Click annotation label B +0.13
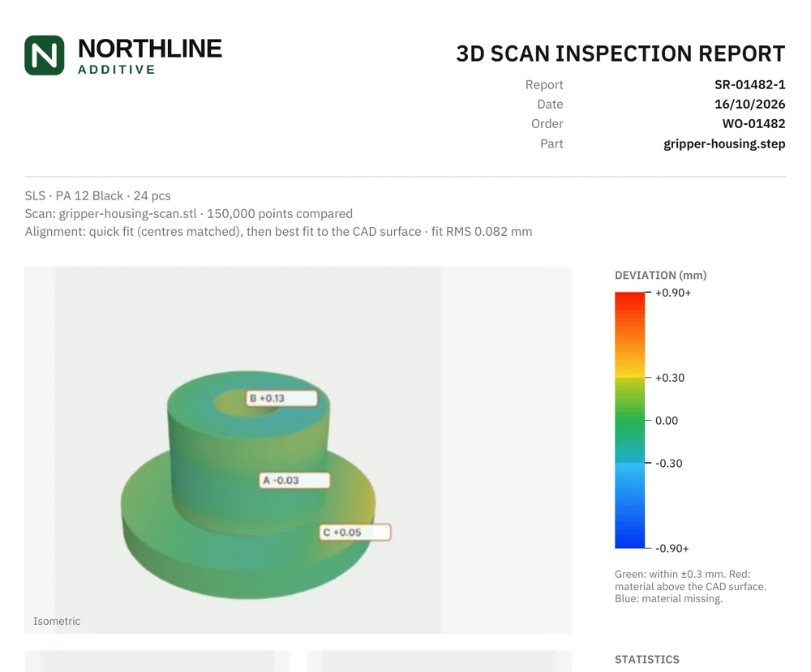Image resolution: width=811 pixels, height=672 pixels. click(x=281, y=399)
